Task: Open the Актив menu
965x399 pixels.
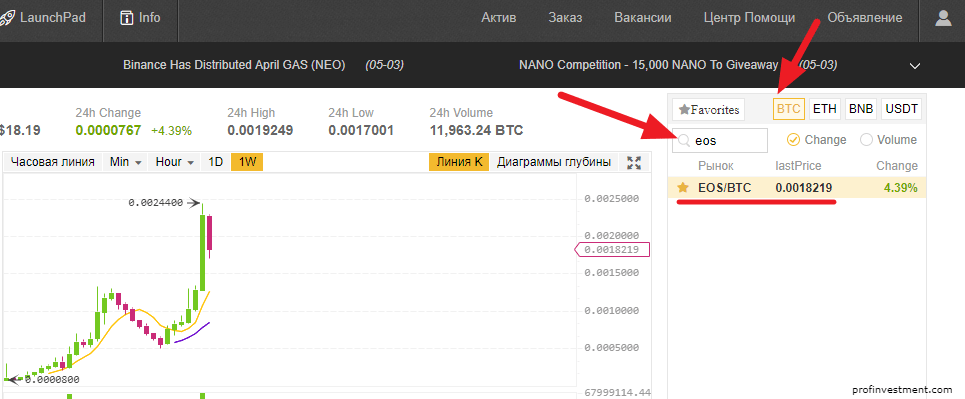Action: pyautogui.click(x=499, y=18)
